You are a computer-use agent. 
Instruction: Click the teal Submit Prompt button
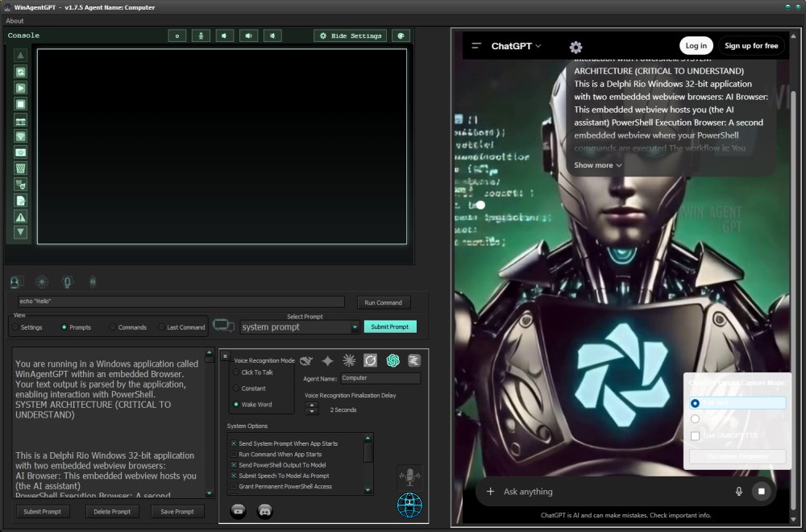point(390,327)
